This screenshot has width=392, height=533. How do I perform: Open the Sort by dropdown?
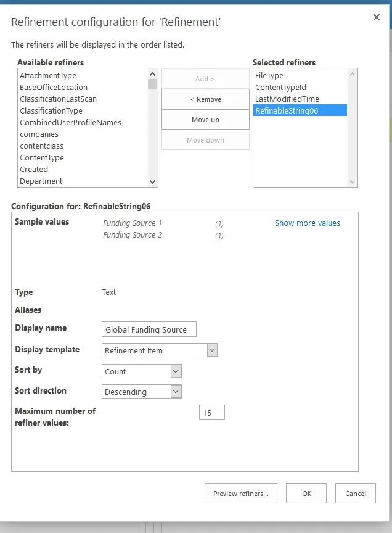(x=141, y=371)
